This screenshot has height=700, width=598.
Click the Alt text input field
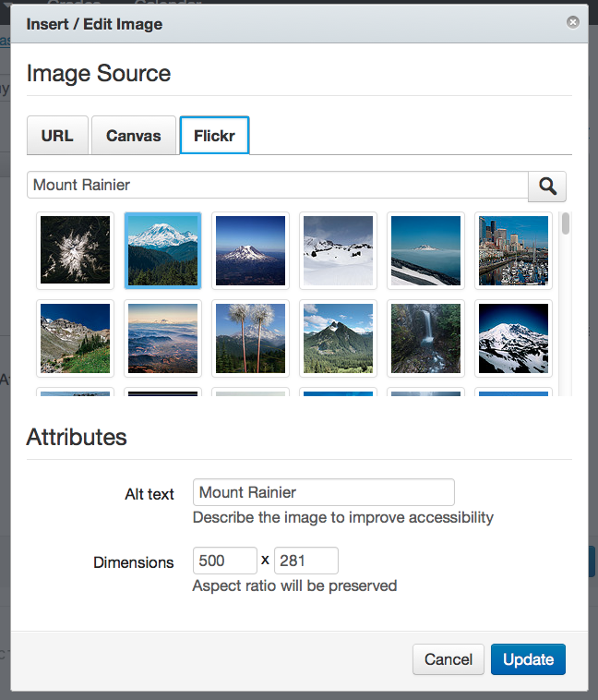323,492
